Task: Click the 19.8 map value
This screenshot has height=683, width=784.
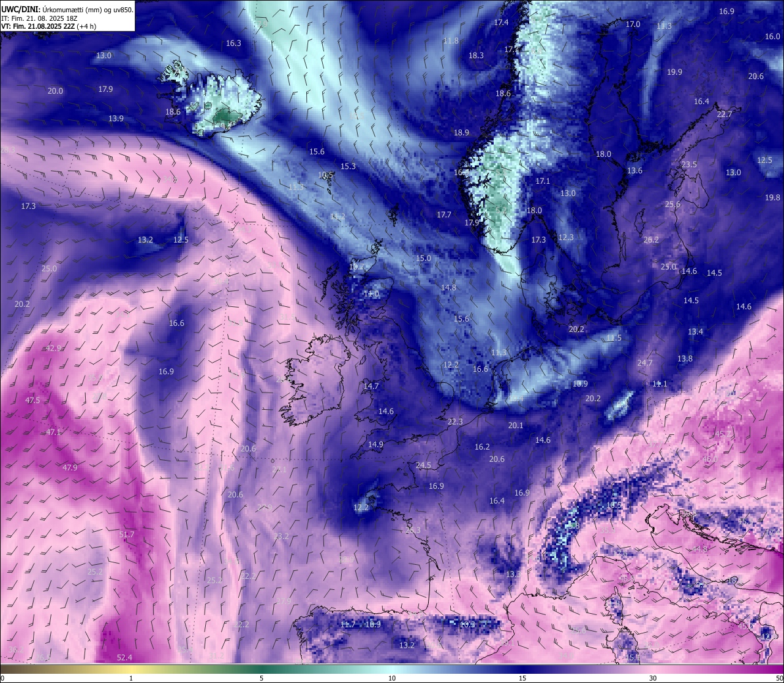Action: (x=772, y=198)
